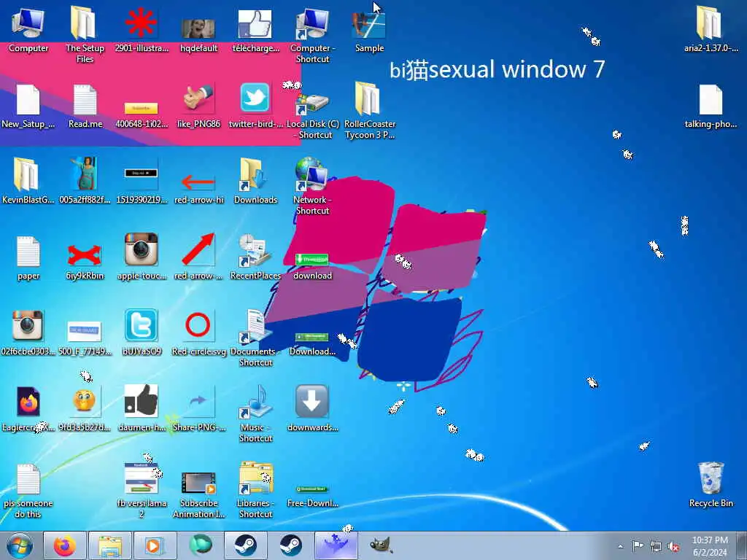The height and width of the screenshot is (560, 747).
Task: Open the first Steam taskbar button
Action: (x=245, y=545)
